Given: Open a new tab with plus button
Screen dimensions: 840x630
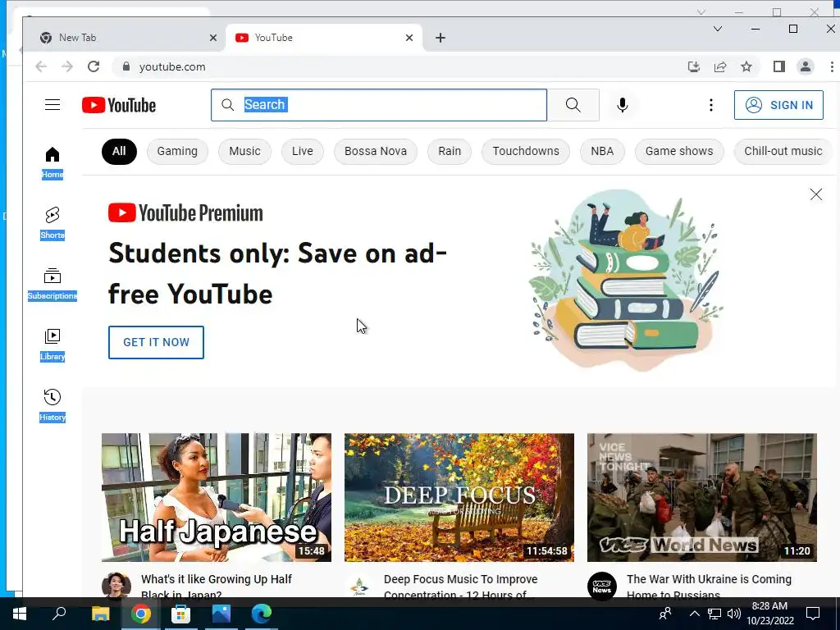Looking at the screenshot, I should (441, 38).
